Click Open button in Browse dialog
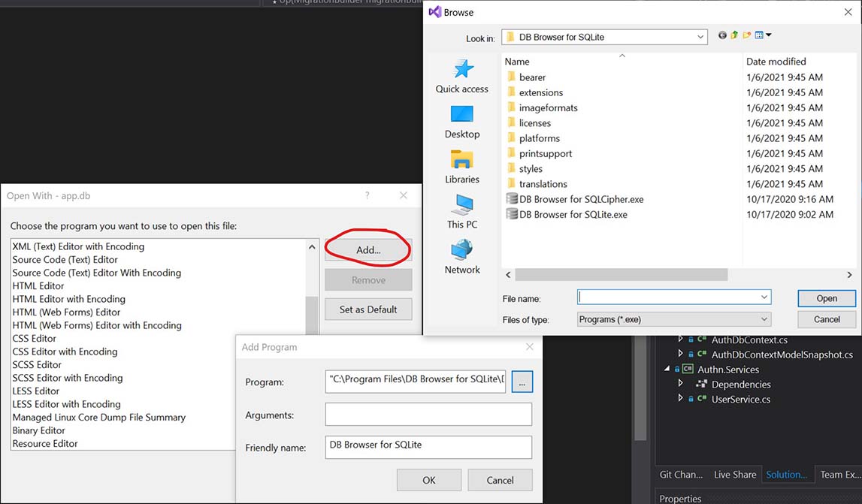Image resolution: width=862 pixels, height=504 pixels. (826, 298)
